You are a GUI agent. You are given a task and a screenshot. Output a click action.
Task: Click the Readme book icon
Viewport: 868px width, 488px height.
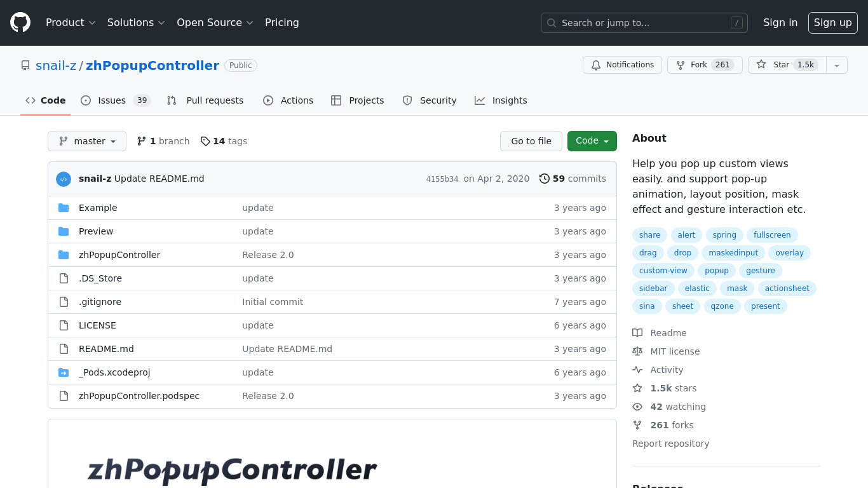637,333
